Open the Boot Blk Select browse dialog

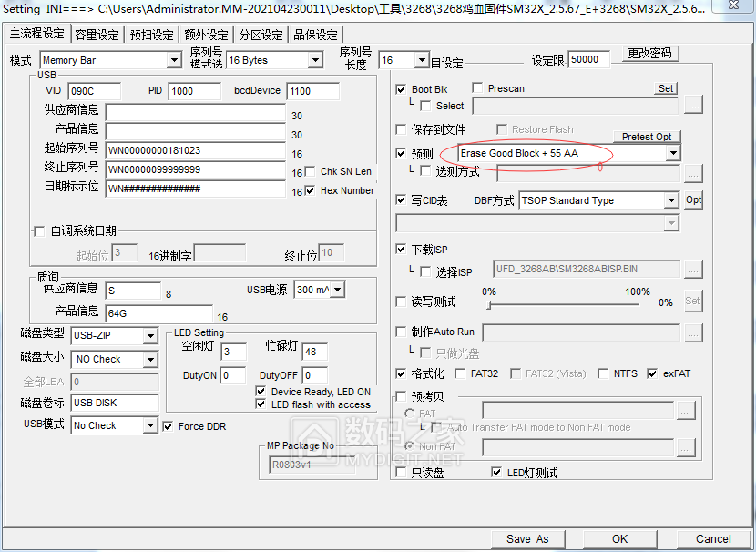pos(693,104)
